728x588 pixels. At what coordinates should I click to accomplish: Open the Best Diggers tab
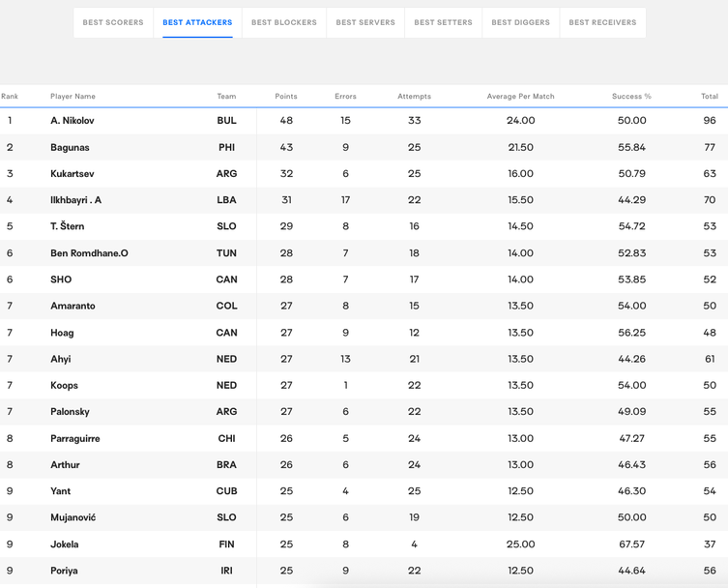520,22
